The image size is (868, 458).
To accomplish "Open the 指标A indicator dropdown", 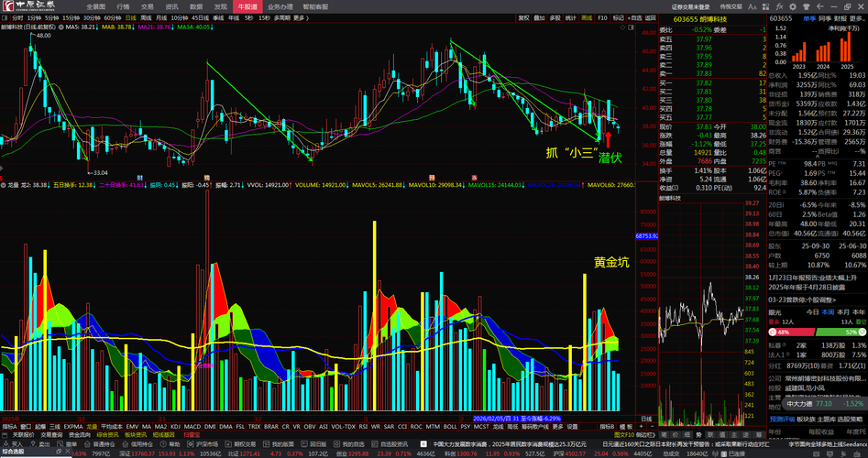I will pyautogui.click(x=9, y=427).
